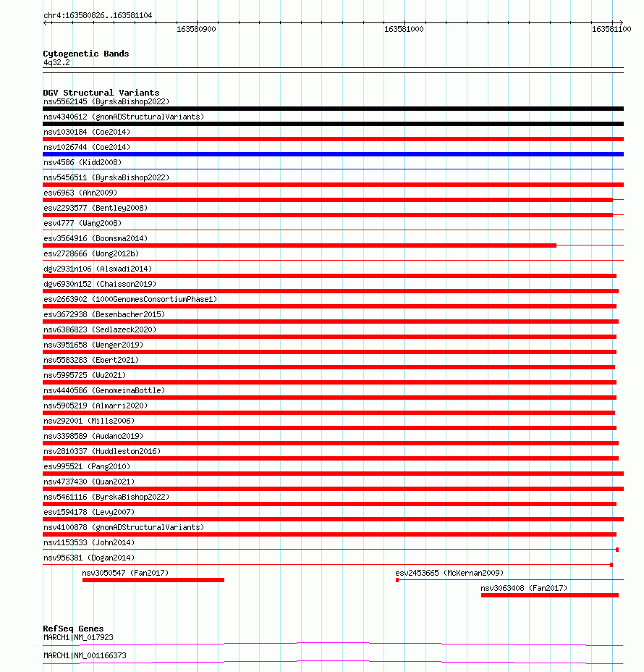644x672 pixels.
Task: Open nsv5456511 (ByrskaBishop2022) variant
Action: point(106,177)
